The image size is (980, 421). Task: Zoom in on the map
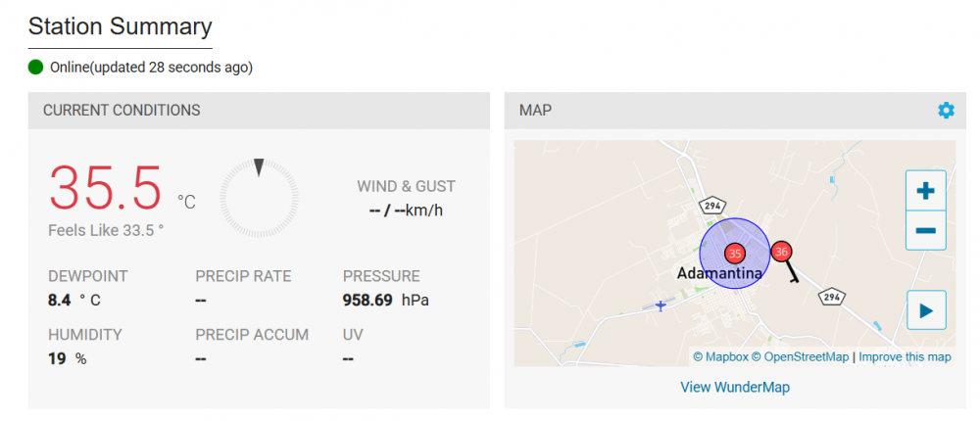click(925, 191)
